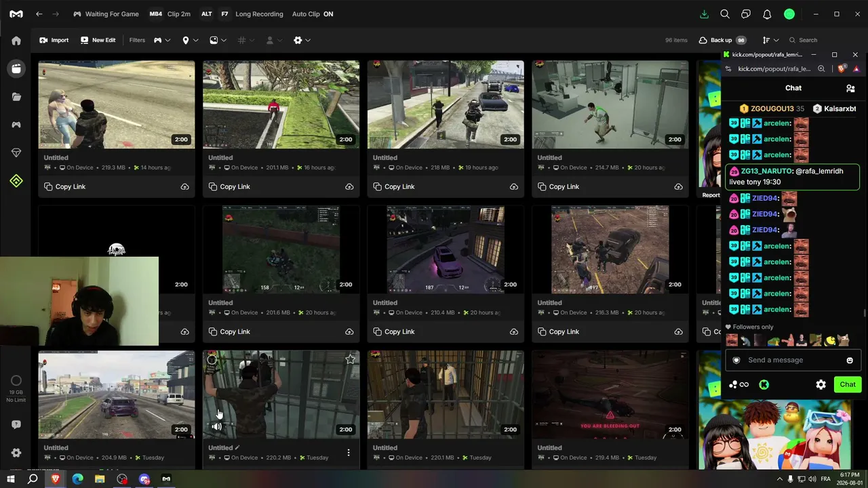Click the Import button
The image size is (868, 488).
54,40
